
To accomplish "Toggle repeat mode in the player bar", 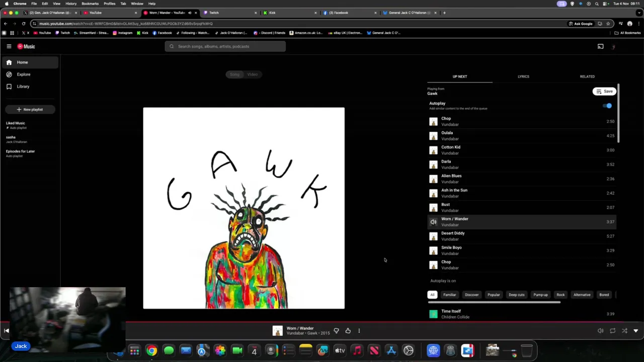I will click(612, 331).
